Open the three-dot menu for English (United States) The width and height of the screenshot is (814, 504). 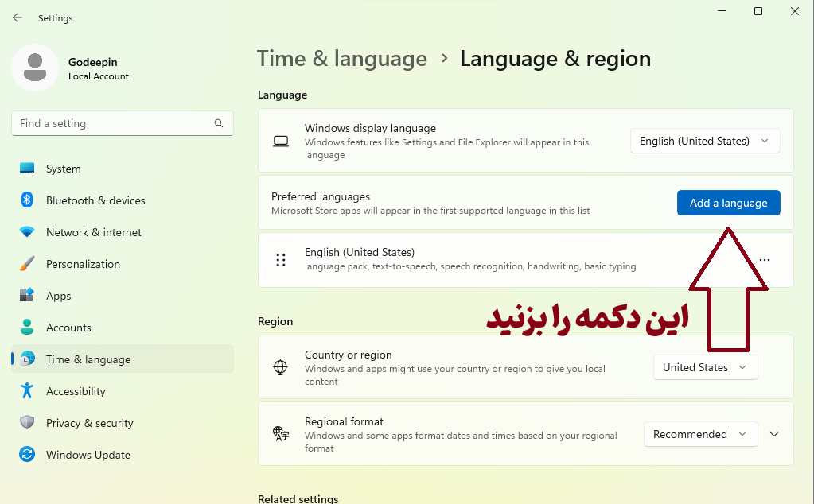765,260
